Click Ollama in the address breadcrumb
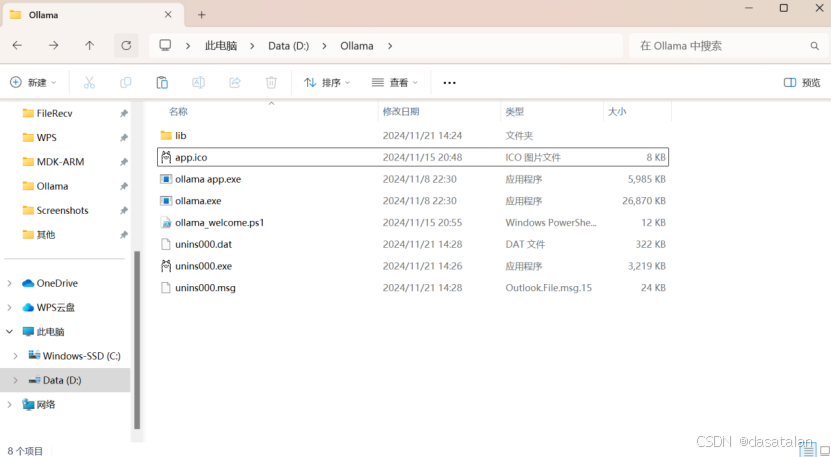831x457 pixels. (357, 46)
